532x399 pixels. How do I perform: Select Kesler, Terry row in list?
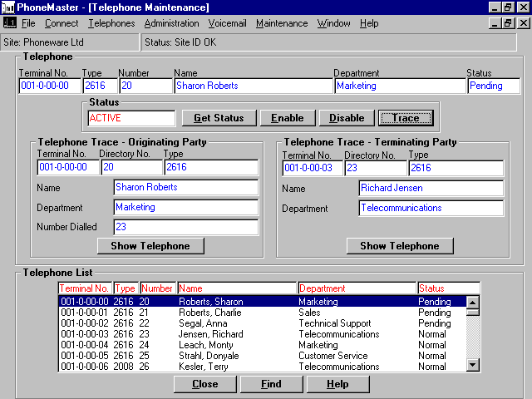[x=263, y=367]
